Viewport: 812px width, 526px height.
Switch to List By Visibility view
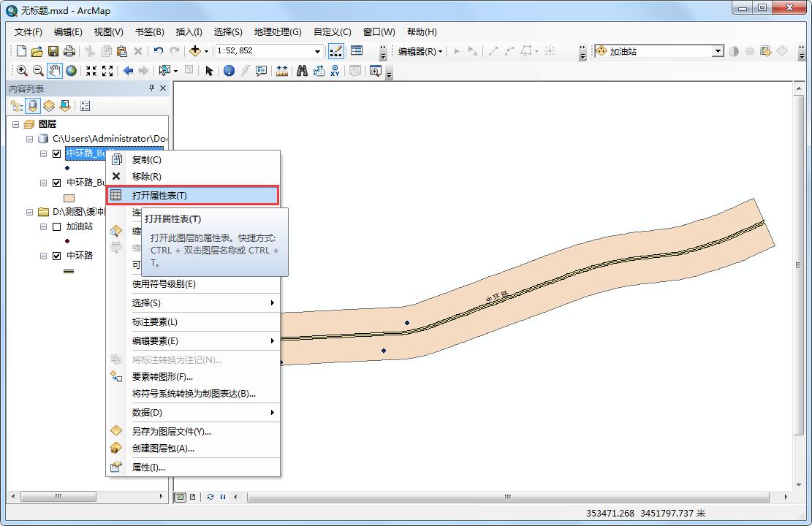point(49,106)
